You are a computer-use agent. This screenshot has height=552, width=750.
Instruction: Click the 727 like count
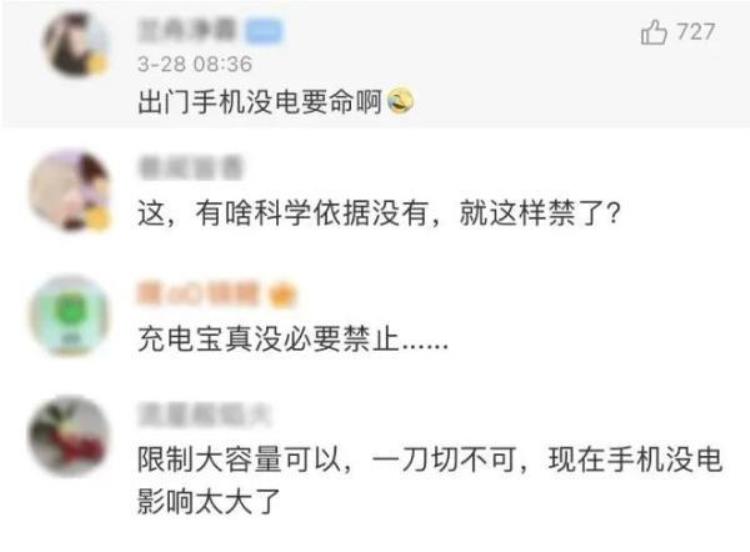click(696, 33)
